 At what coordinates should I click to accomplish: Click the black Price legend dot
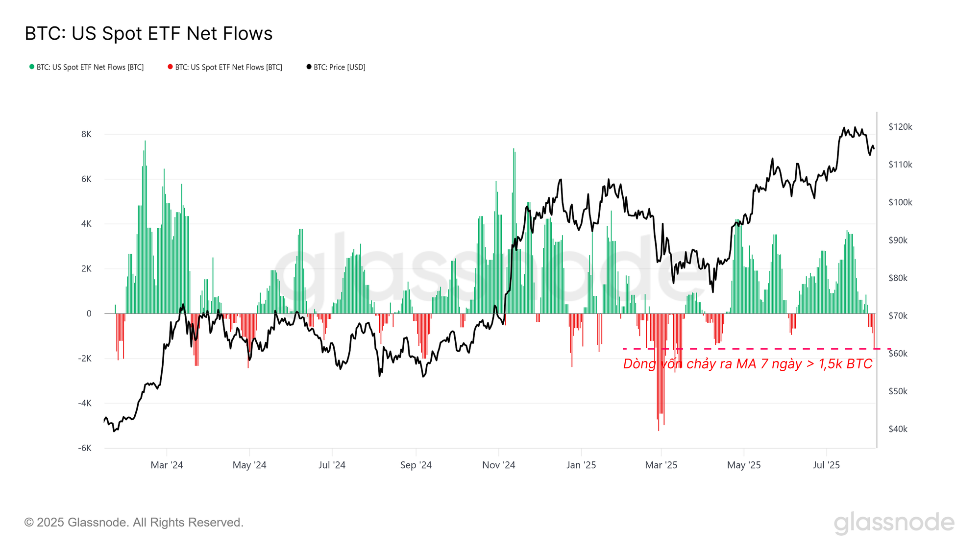click(309, 67)
